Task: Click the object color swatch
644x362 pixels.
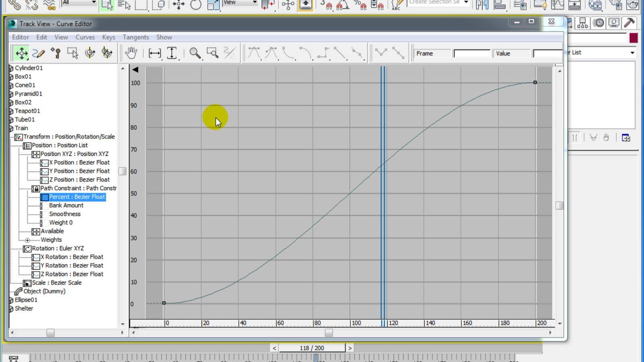Action: coord(634,38)
